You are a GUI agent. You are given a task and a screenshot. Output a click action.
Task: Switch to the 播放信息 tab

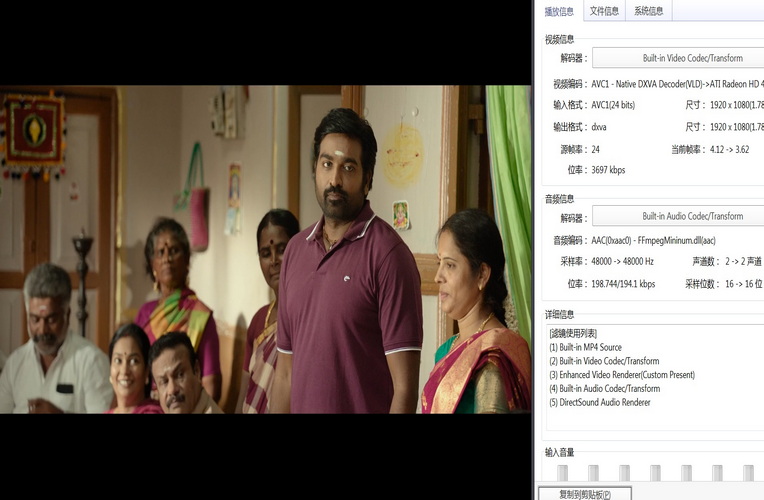[x=559, y=11]
